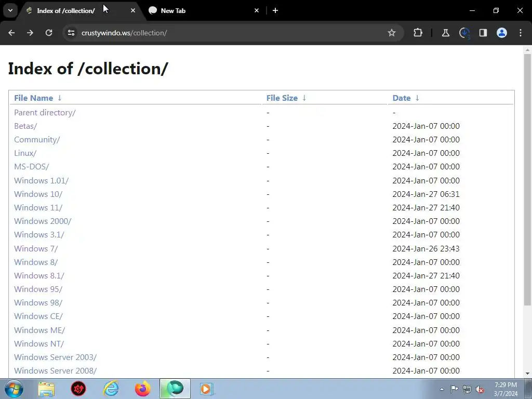Open the Windows 7/ folder
Image resolution: width=532 pixels, height=399 pixels.
coord(36,249)
